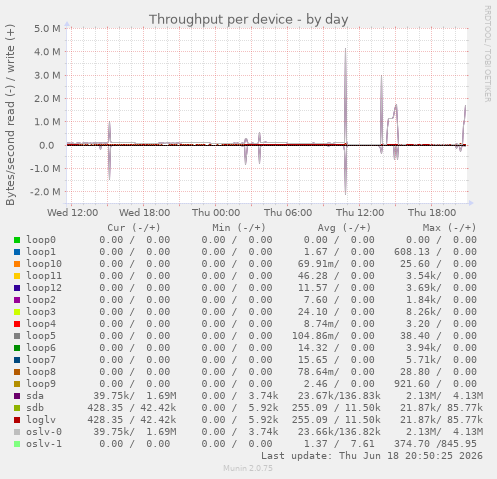This screenshot has height=479, width=497.
Task: Click the 'Thu 12:00' axis label
Action: click(x=360, y=213)
